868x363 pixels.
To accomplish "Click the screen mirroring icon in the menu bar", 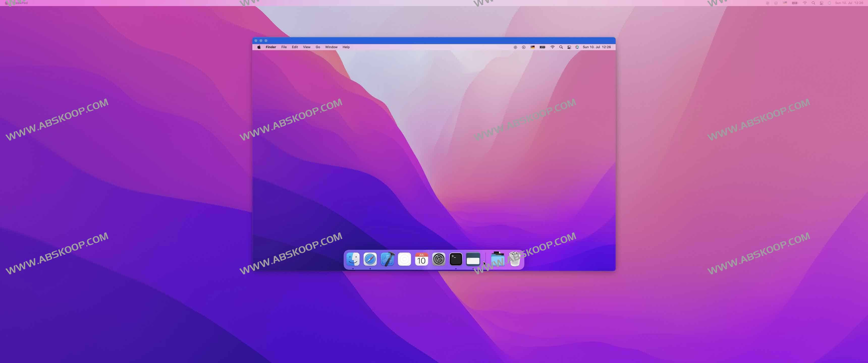I will pos(569,47).
